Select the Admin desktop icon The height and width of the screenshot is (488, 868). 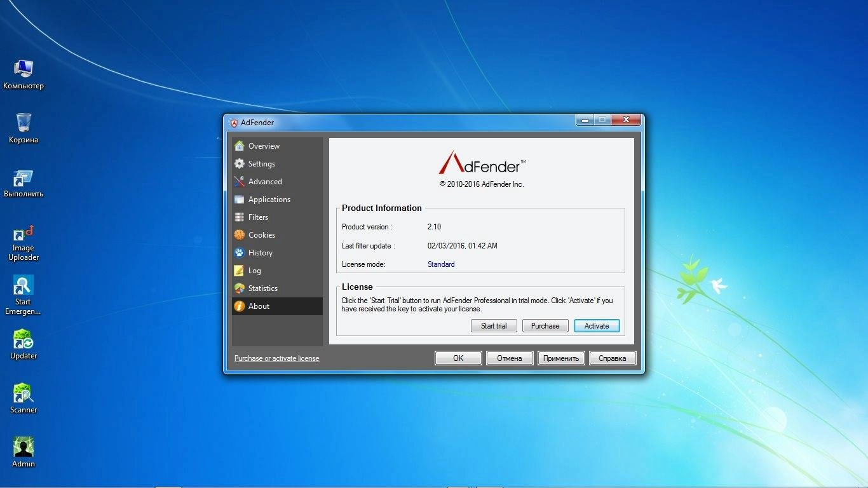24,452
